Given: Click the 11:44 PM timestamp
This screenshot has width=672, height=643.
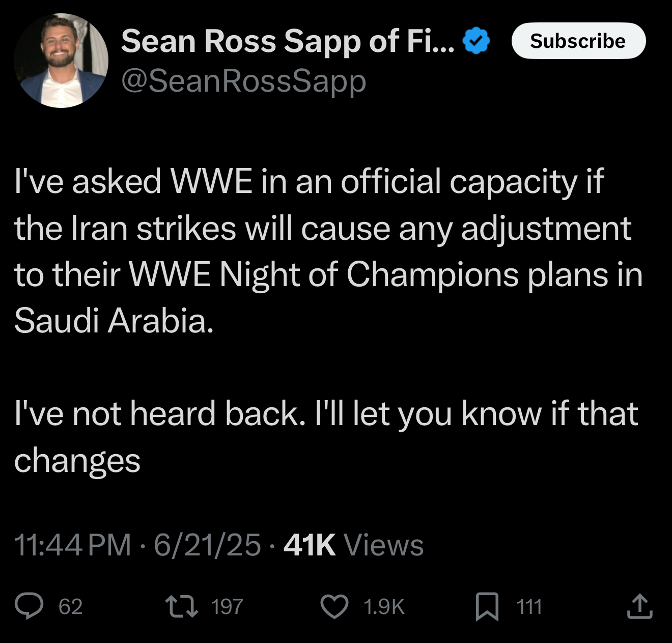Looking at the screenshot, I should coord(73,545).
